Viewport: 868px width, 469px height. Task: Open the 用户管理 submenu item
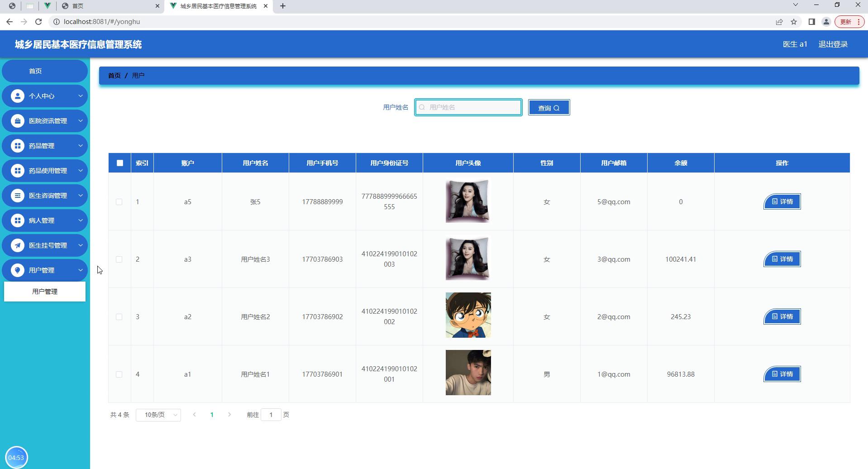click(x=45, y=292)
